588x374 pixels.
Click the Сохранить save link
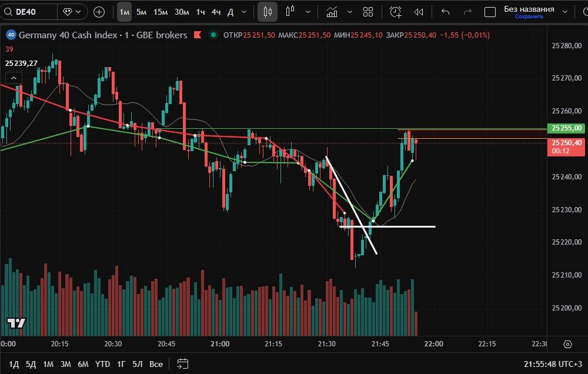(x=529, y=16)
